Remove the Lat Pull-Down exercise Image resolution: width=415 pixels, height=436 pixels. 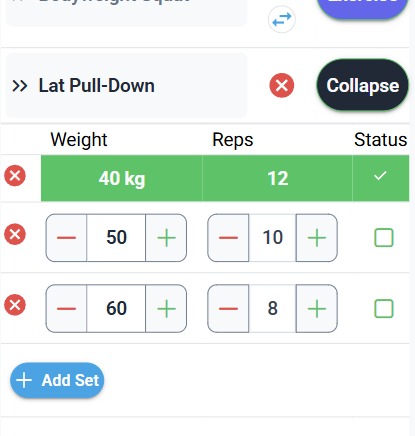click(x=282, y=85)
